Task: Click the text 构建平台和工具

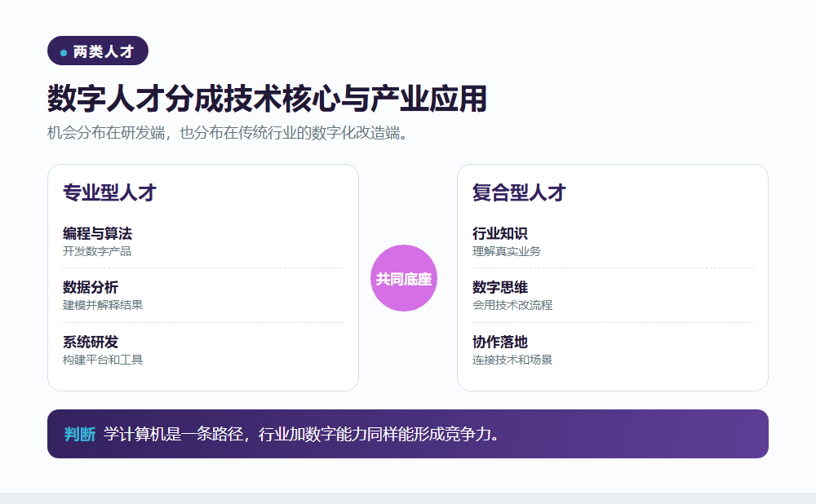Action: click(103, 360)
